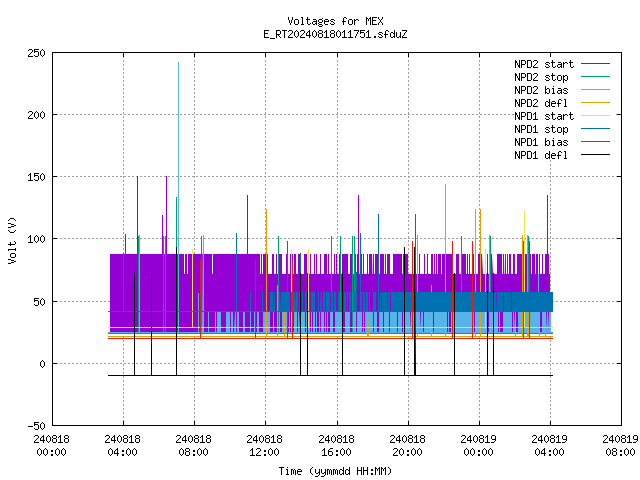The width and height of the screenshot is (640, 480).
Task: Click the 240818 12:00 x-axis tick label
Action: (x=264, y=446)
